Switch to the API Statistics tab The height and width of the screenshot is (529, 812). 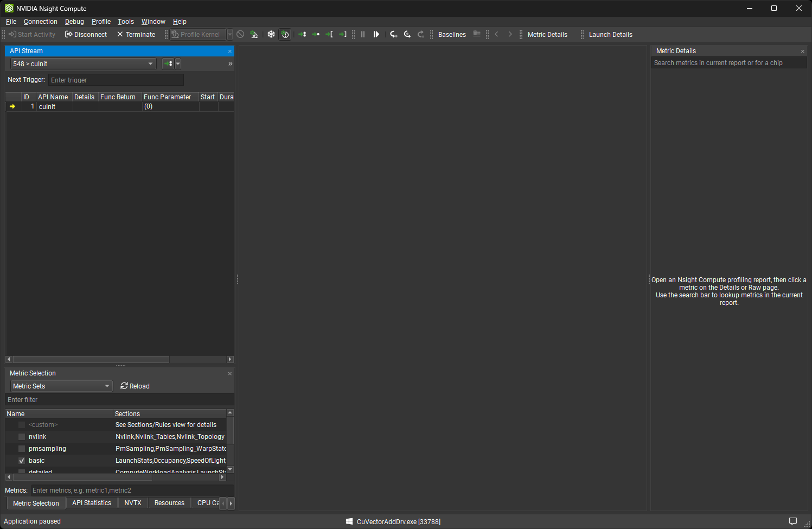pos(92,503)
